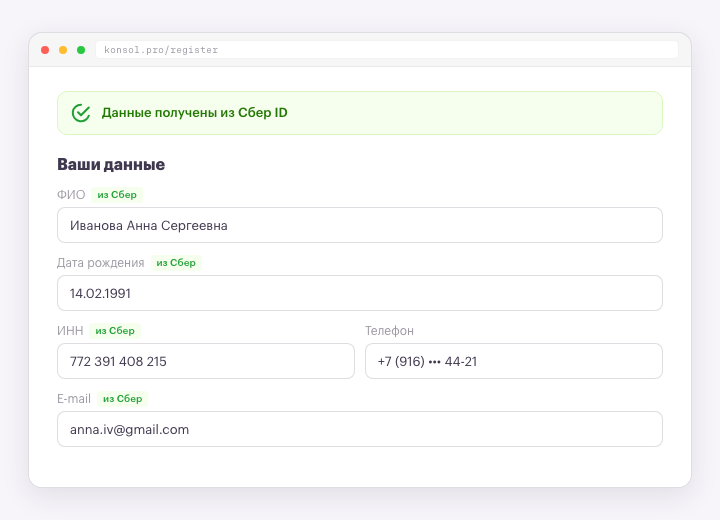Click the 'из Сбер' badge beside E-mail
The height and width of the screenshot is (520, 720).
tap(123, 399)
